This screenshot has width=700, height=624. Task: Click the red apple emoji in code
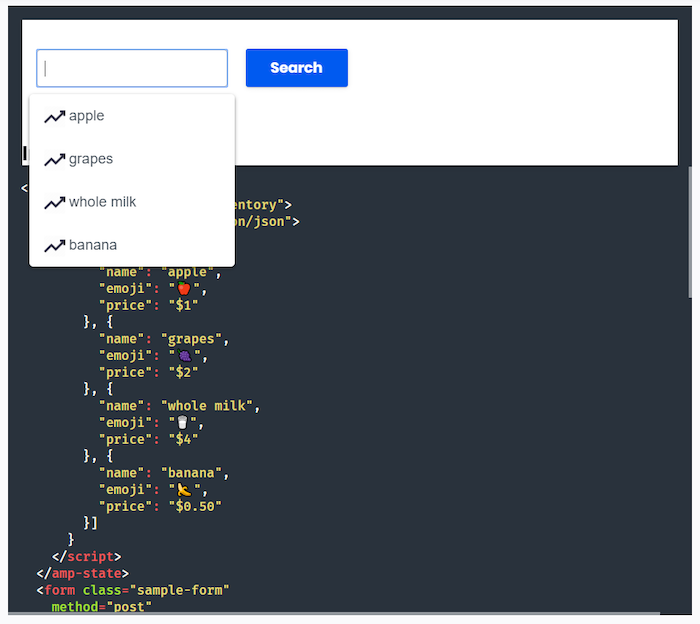tap(183, 289)
